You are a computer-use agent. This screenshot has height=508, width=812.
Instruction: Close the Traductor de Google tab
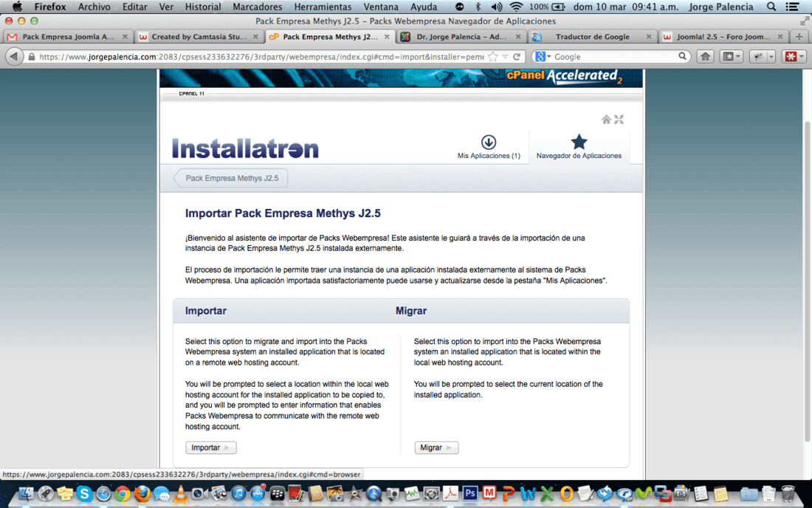(x=648, y=37)
